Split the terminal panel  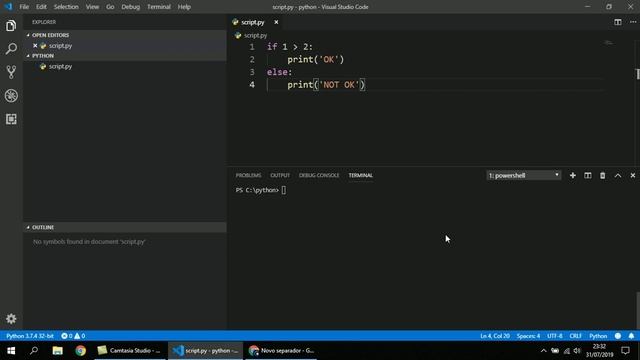click(x=588, y=176)
